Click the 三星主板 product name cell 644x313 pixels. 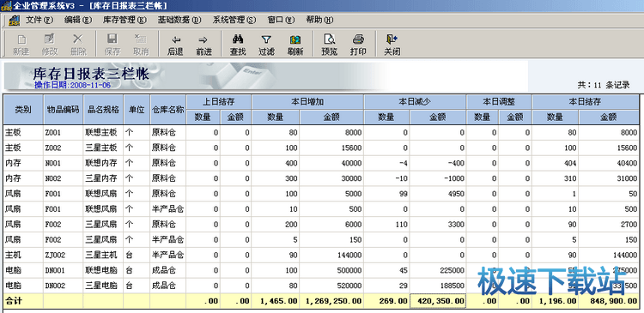pyautogui.click(x=104, y=147)
